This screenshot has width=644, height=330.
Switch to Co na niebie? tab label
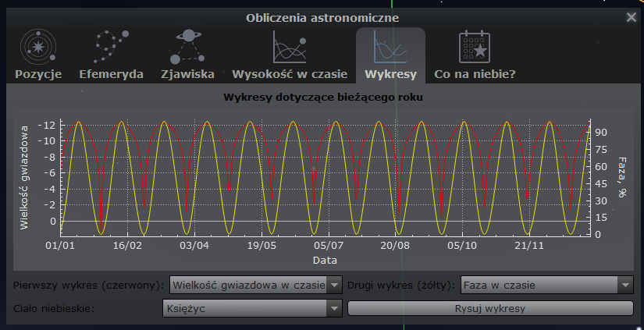point(475,75)
